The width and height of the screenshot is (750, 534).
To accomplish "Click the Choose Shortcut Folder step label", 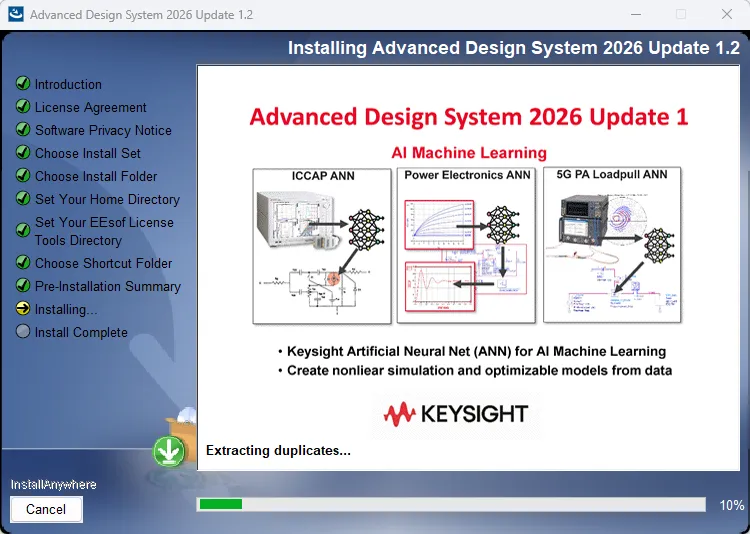I will [103, 263].
